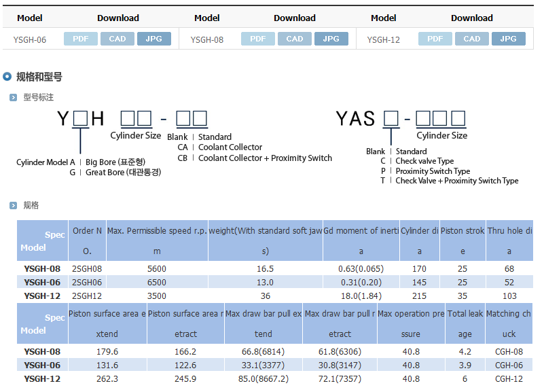Open the JPG image for YSGH-08
This screenshot has width=544, height=392.
pyautogui.click(x=331, y=39)
